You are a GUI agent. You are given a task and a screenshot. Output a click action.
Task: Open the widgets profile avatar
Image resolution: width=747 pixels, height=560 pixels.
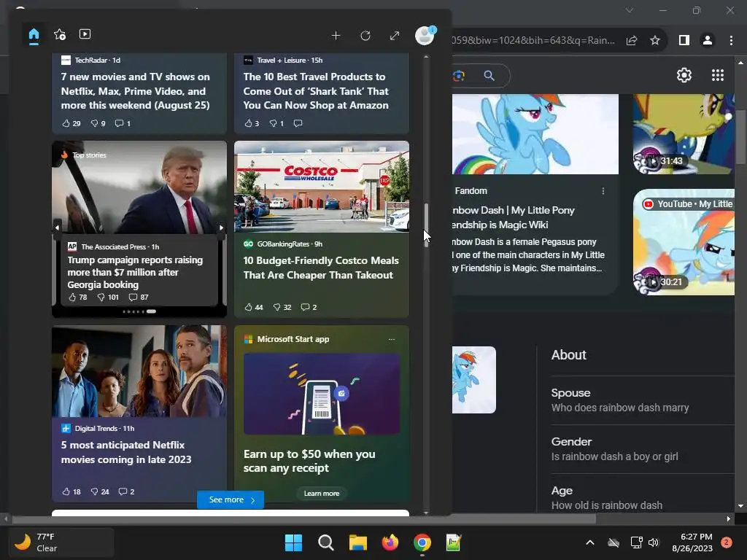425,35
